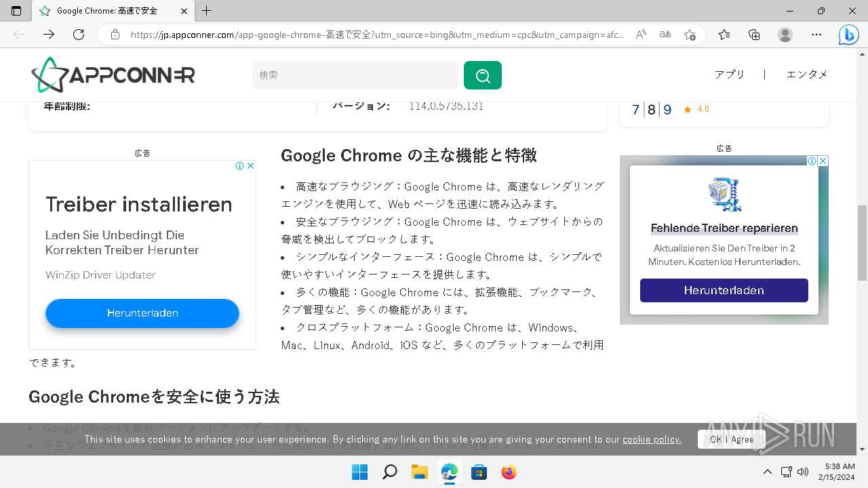Open the clock and date flyout
The width and height of the screenshot is (868, 488).
click(836, 472)
